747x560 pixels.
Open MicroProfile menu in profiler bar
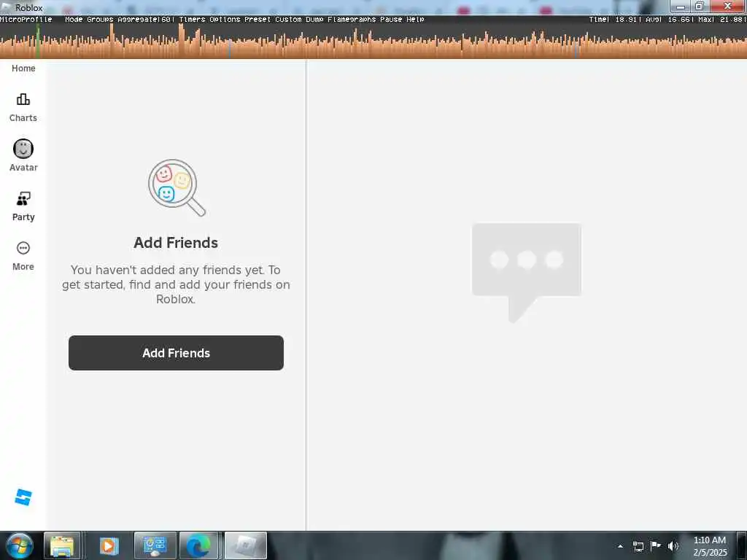(x=26, y=20)
